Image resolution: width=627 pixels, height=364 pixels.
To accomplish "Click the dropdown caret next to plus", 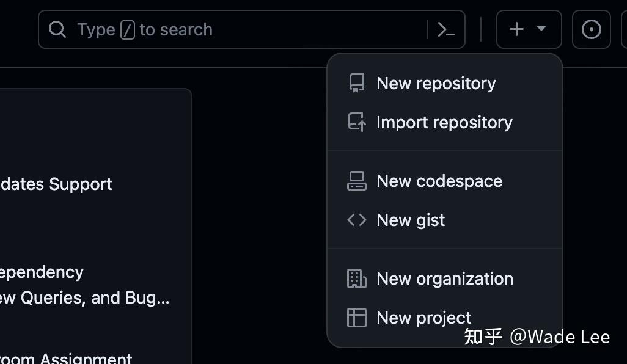I will click(540, 29).
